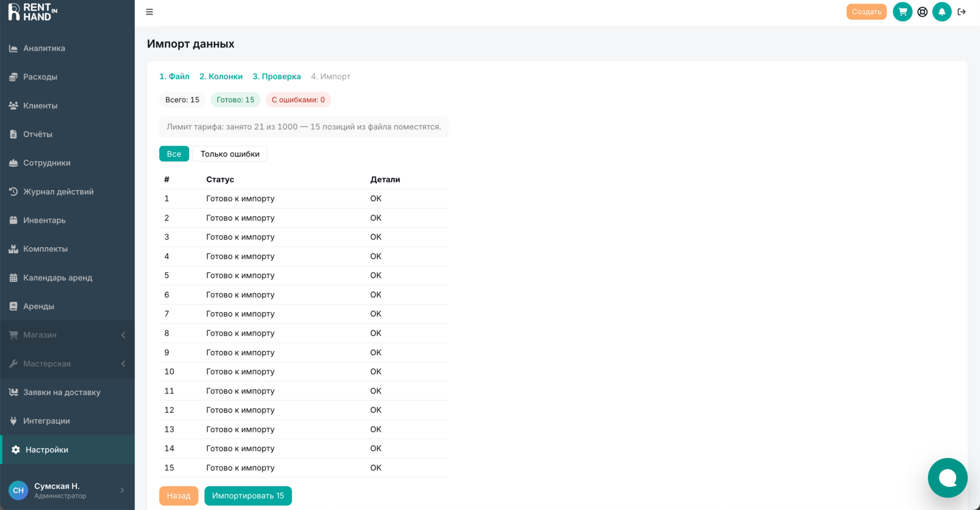The height and width of the screenshot is (510, 980).
Task: Click status text of row 14
Action: click(x=240, y=449)
